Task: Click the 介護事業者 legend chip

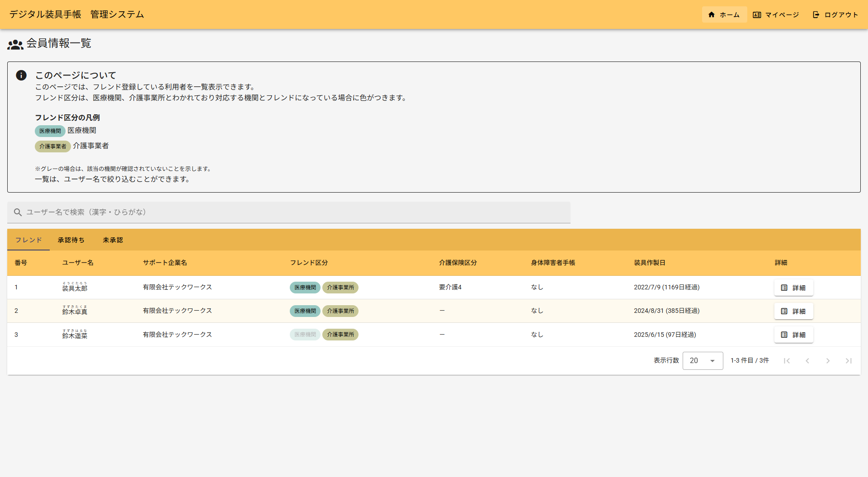Action: click(52, 146)
